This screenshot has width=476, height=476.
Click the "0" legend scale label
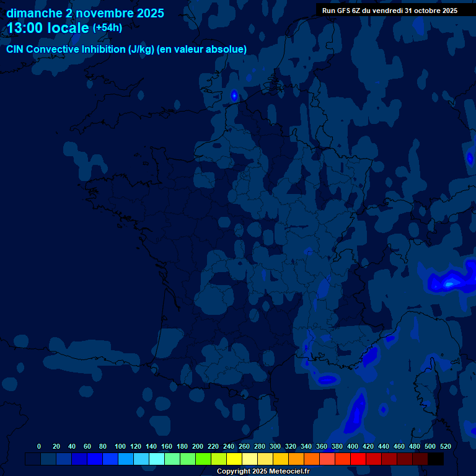(39, 446)
